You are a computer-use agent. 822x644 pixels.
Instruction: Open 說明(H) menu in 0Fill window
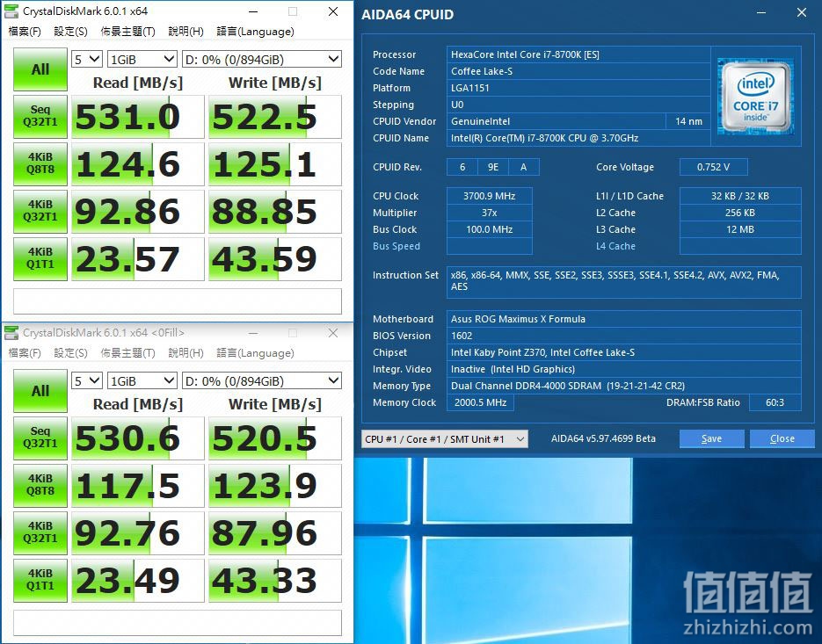click(185, 352)
